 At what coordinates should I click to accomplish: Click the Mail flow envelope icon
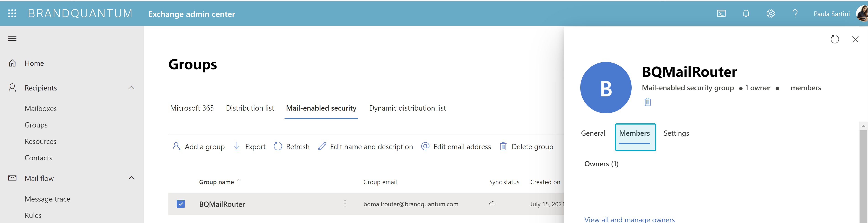click(13, 178)
